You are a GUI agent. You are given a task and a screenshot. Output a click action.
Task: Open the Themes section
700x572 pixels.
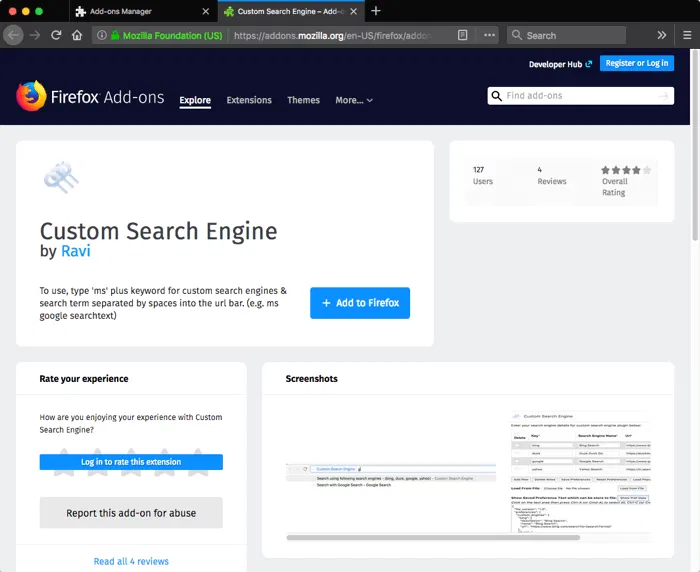point(304,100)
